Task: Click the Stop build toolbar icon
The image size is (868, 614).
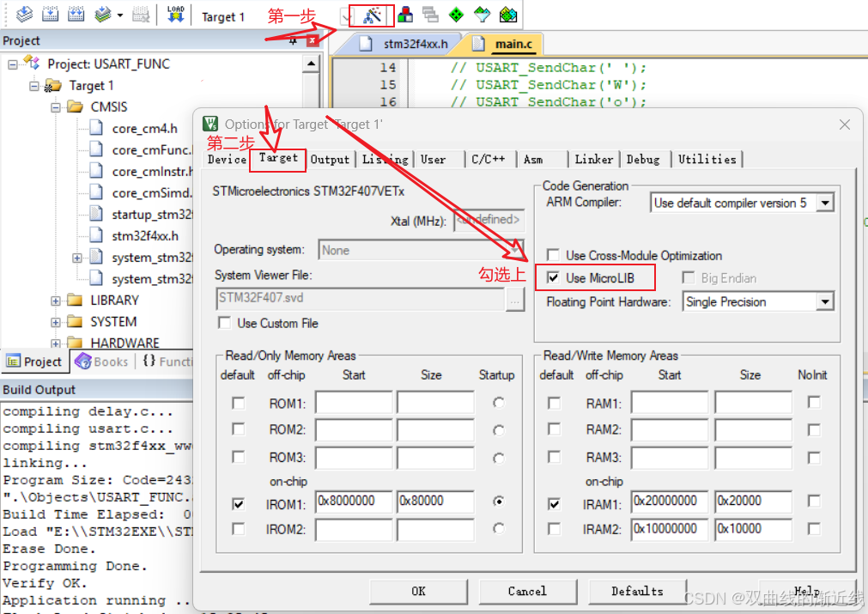Action: click(x=141, y=15)
